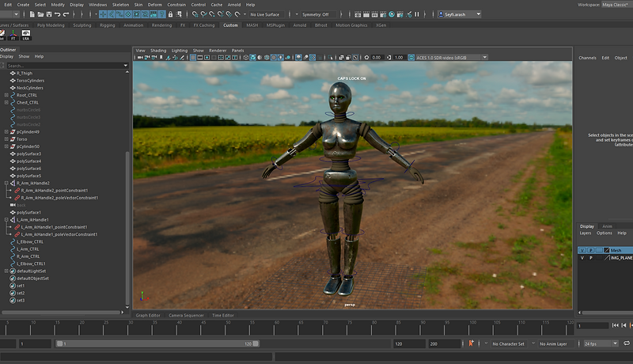Toggle visibility V of Mesh layer
This screenshot has height=364, width=633.
tap(582, 250)
